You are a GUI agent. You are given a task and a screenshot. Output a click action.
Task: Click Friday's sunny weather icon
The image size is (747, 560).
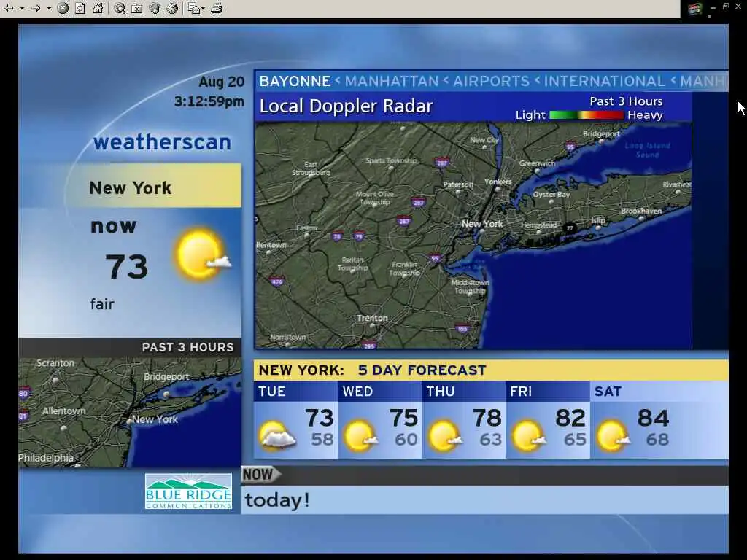(x=529, y=435)
